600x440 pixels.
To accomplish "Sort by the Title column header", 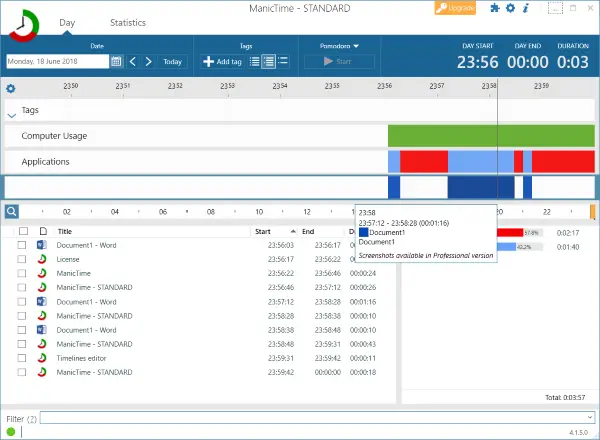I will point(65,231).
